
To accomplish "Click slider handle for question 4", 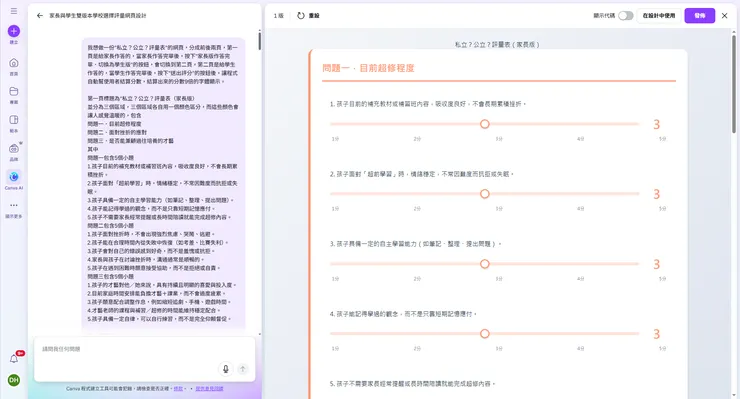I will click(485, 334).
